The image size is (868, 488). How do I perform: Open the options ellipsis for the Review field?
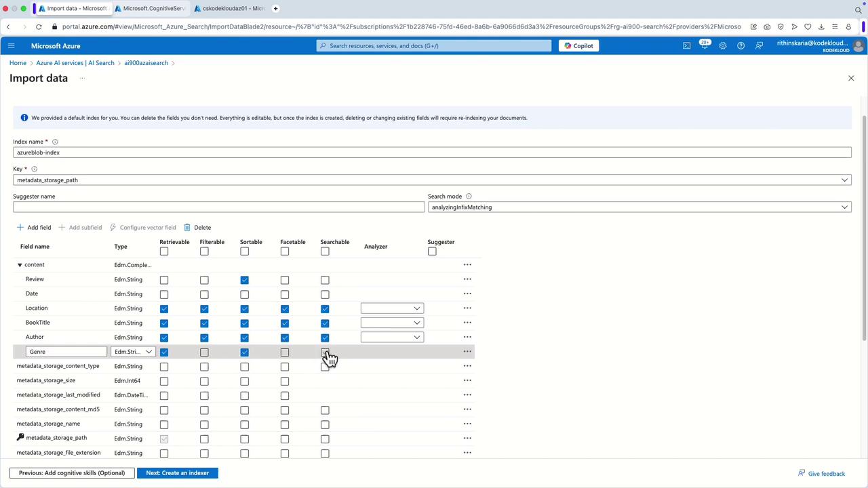[467, 279]
